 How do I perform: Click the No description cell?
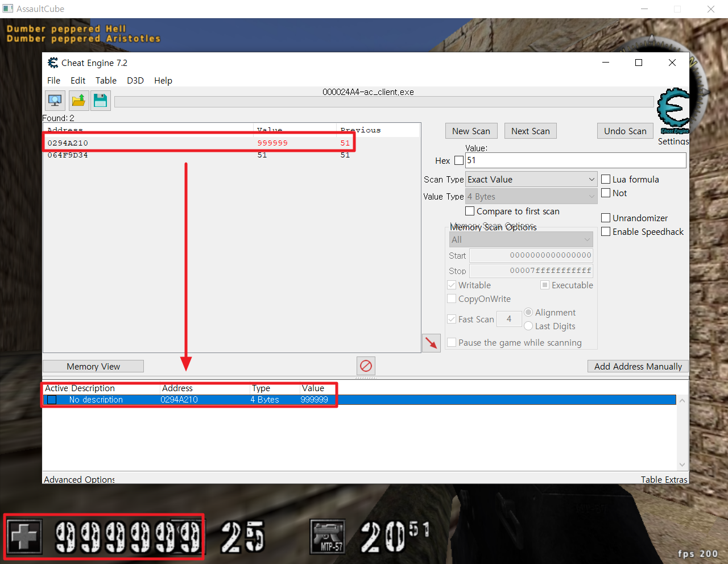click(x=96, y=400)
